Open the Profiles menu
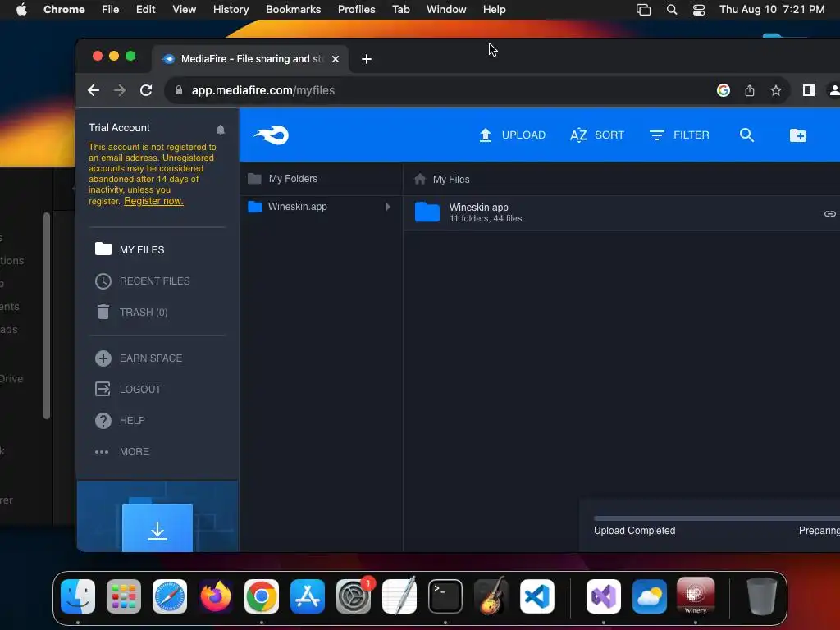Viewport: 840px width, 630px height. [x=356, y=10]
